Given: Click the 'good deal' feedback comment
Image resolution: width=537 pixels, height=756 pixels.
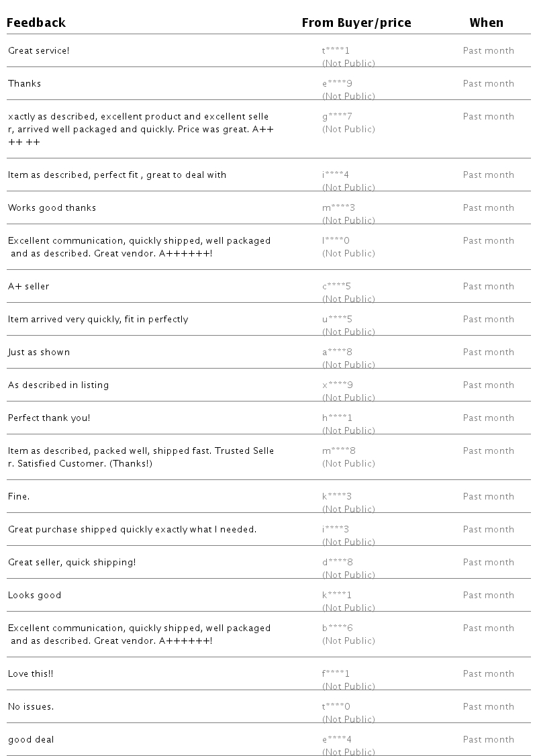Looking at the screenshot, I should point(31,740).
